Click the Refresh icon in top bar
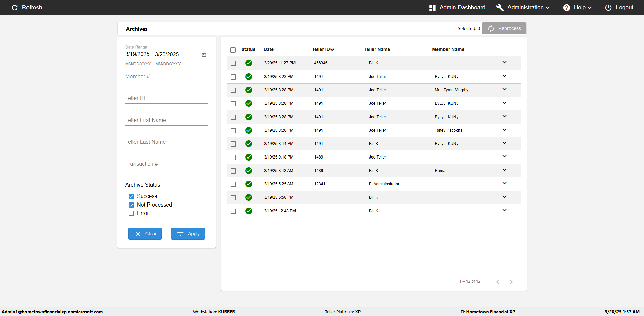The width and height of the screenshot is (644, 316). click(15, 8)
